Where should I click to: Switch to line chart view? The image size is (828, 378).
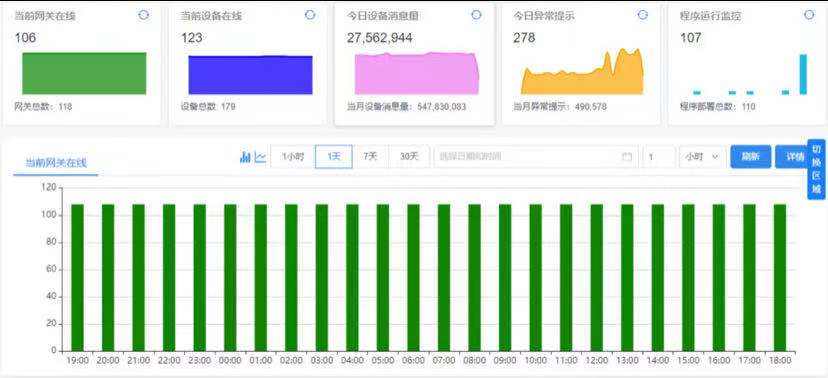pyautogui.click(x=260, y=157)
